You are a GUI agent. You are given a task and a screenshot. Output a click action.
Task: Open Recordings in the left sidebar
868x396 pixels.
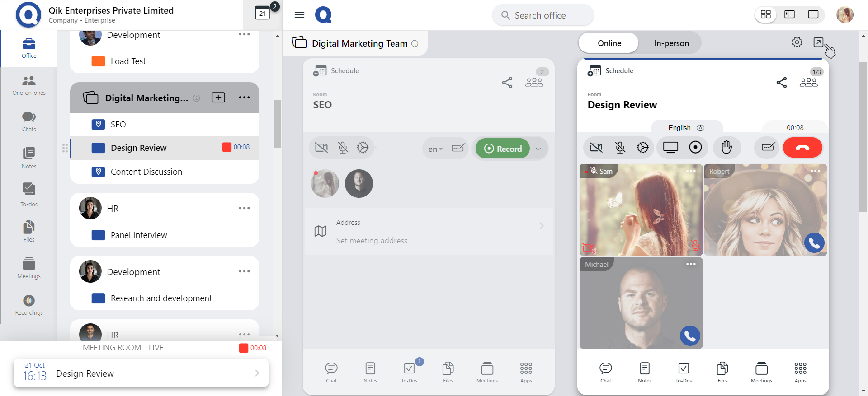tap(29, 305)
